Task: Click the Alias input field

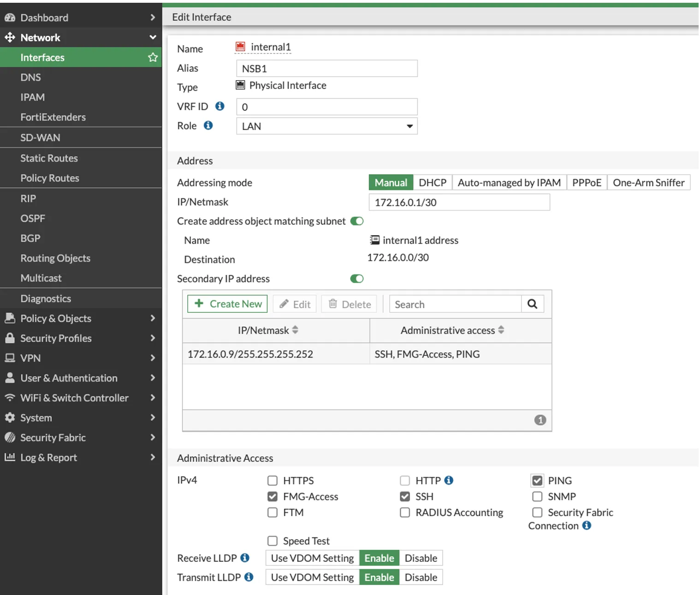Action: (x=327, y=68)
